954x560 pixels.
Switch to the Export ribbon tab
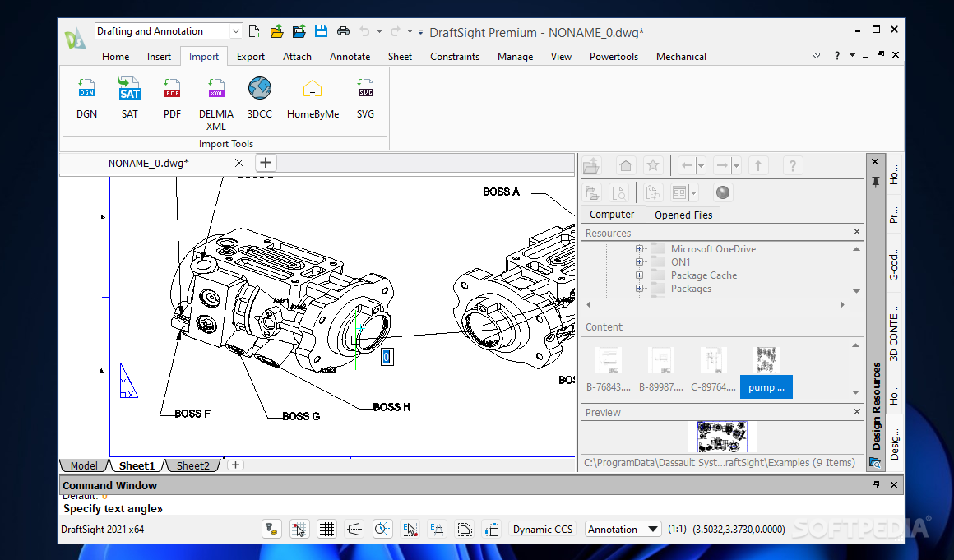pyautogui.click(x=251, y=57)
